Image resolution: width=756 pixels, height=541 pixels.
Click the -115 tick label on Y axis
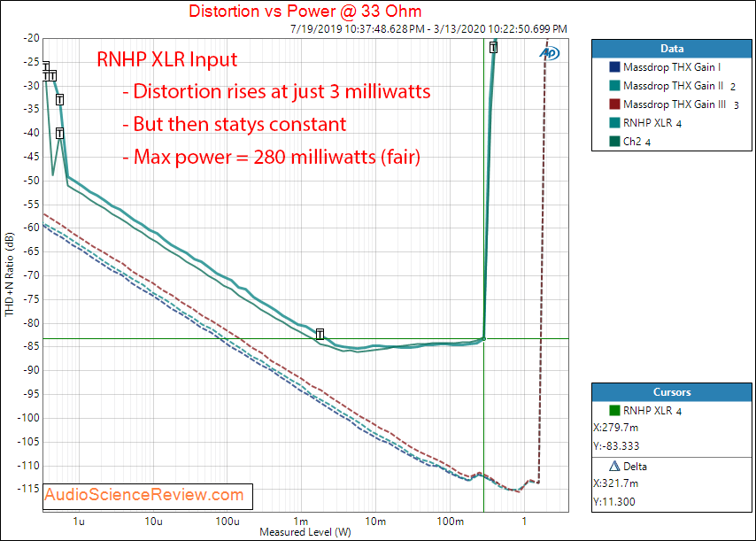pos(28,489)
